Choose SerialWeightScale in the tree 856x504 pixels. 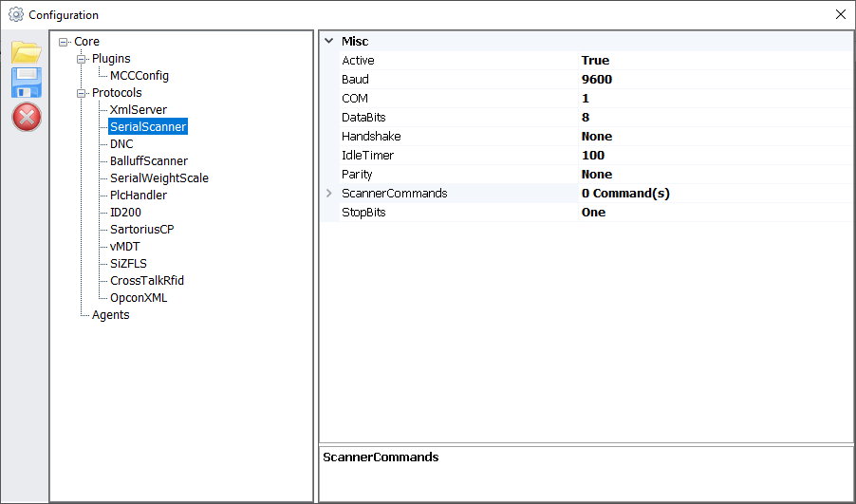click(x=158, y=178)
